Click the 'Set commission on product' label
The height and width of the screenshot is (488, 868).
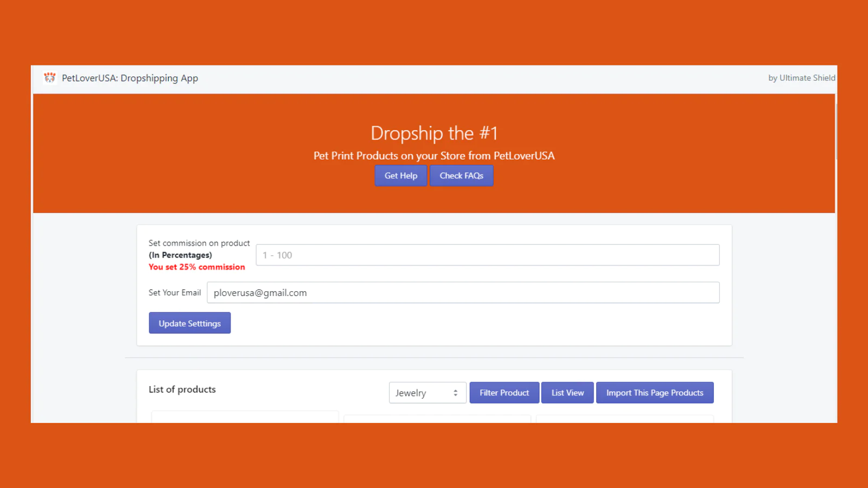tap(199, 243)
